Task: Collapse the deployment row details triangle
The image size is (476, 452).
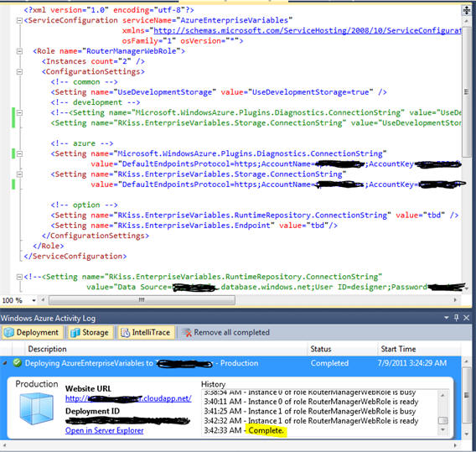Action: (x=5, y=363)
